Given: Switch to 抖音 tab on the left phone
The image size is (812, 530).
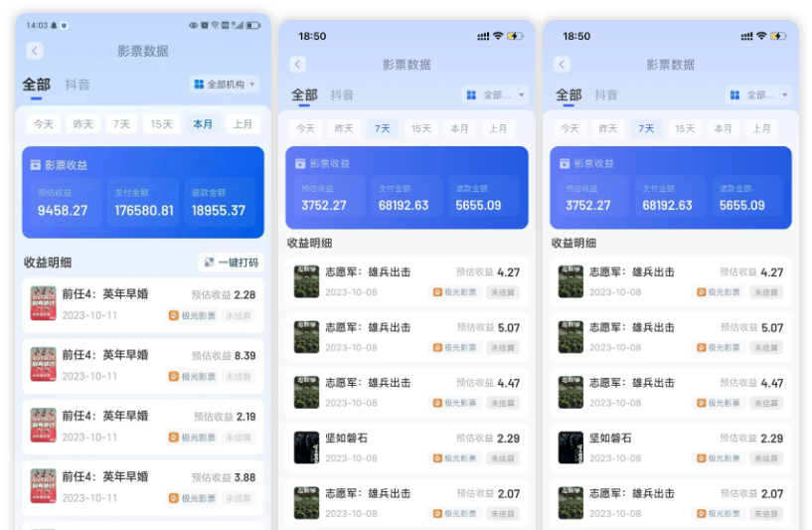Looking at the screenshot, I should 78,85.
